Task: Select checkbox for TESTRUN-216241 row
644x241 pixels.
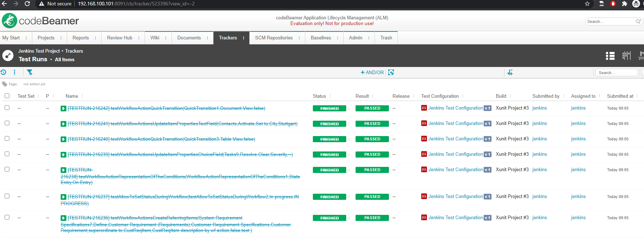Action: (7, 123)
